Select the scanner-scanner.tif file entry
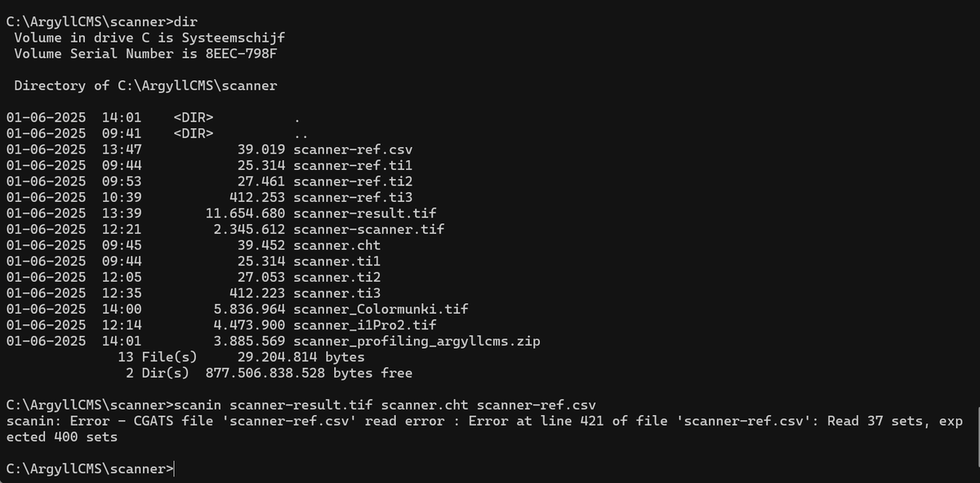Screen dimensions: 980x483 368,229
